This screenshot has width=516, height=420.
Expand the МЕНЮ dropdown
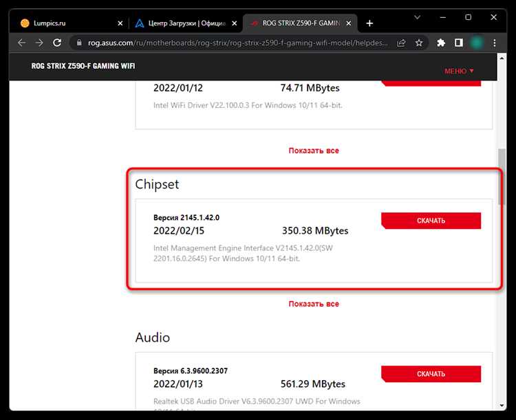(x=459, y=71)
